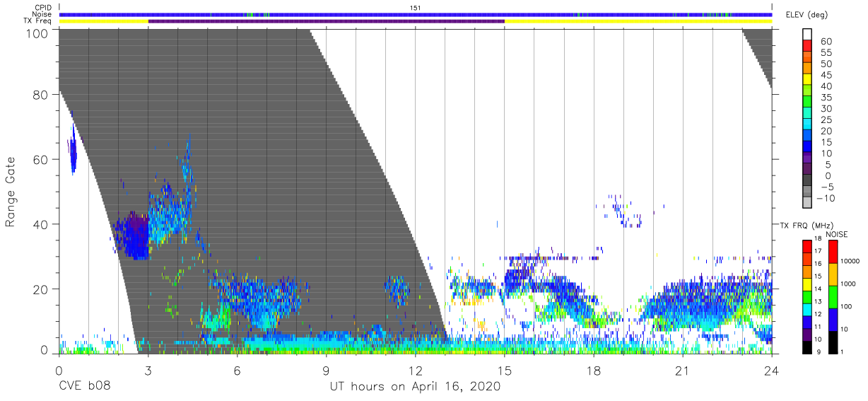
Task: Select the blue Noise bar at the top
Action: point(416,14)
